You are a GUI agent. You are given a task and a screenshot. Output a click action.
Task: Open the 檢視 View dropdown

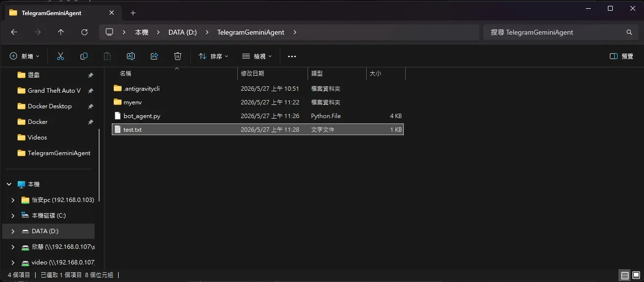[257, 56]
